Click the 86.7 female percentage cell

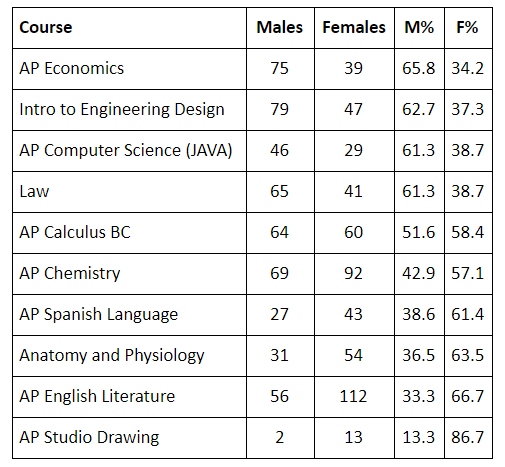point(468,438)
